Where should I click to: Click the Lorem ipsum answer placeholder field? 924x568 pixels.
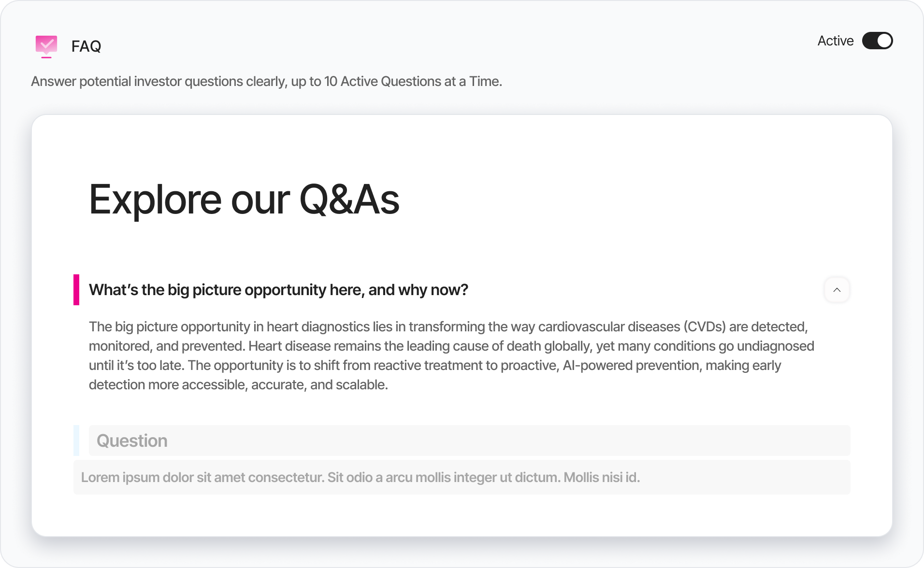pyautogui.click(x=462, y=477)
